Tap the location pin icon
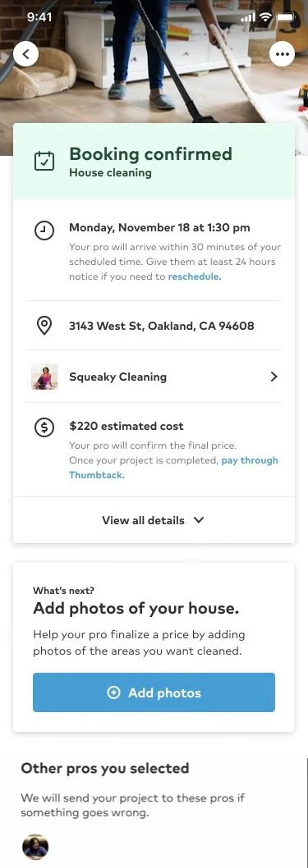This screenshot has height=868, width=308. tap(44, 326)
